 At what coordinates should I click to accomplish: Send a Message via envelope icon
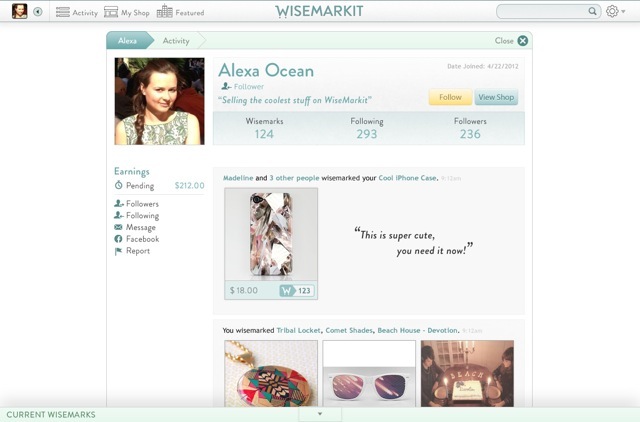pos(118,227)
